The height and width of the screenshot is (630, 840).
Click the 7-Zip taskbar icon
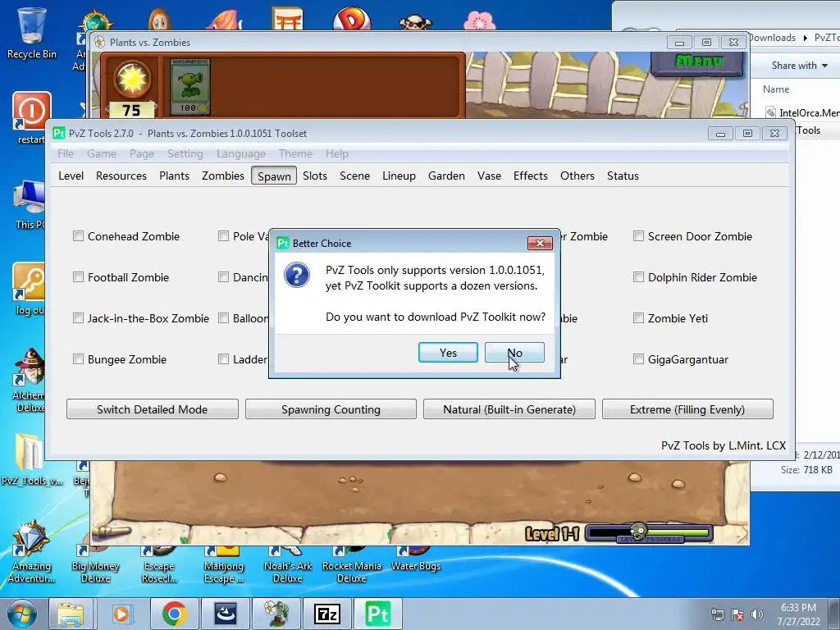pyautogui.click(x=327, y=614)
